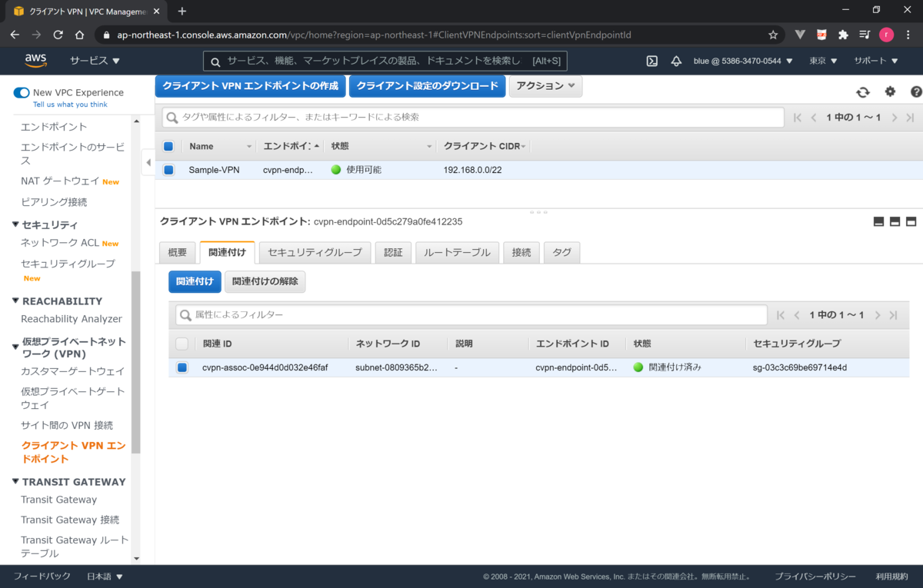The height and width of the screenshot is (588, 923).
Task: Switch to the ルートテーブル tab
Action: pyautogui.click(x=457, y=252)
